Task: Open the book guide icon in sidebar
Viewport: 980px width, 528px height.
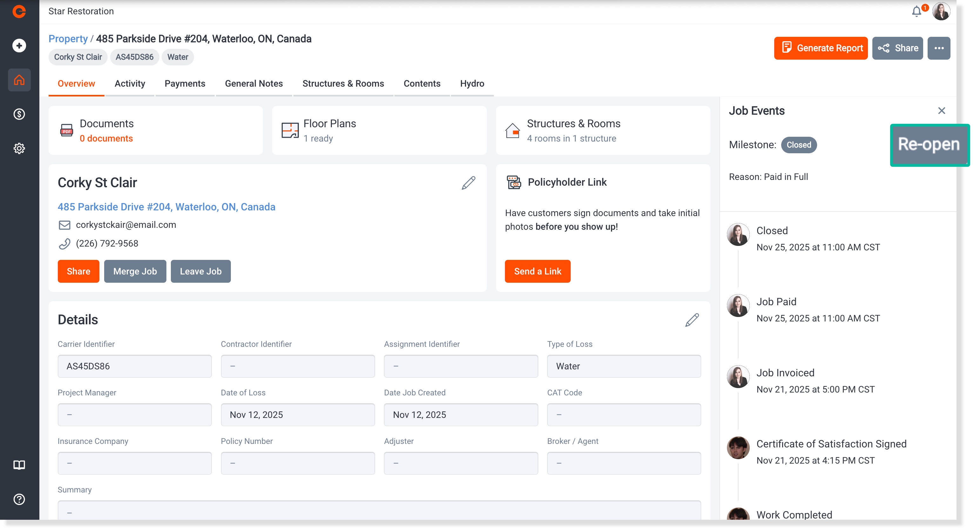Action: pos(19,465)
